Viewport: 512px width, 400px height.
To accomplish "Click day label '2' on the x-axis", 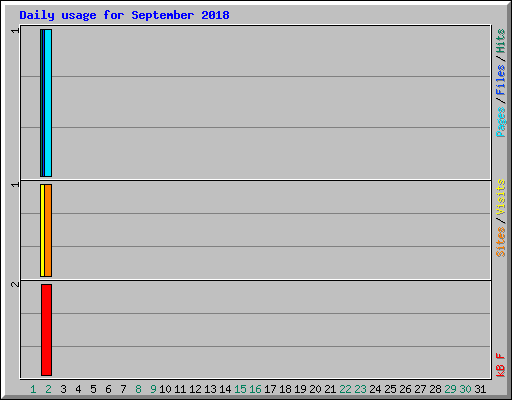I will point(48,389).
